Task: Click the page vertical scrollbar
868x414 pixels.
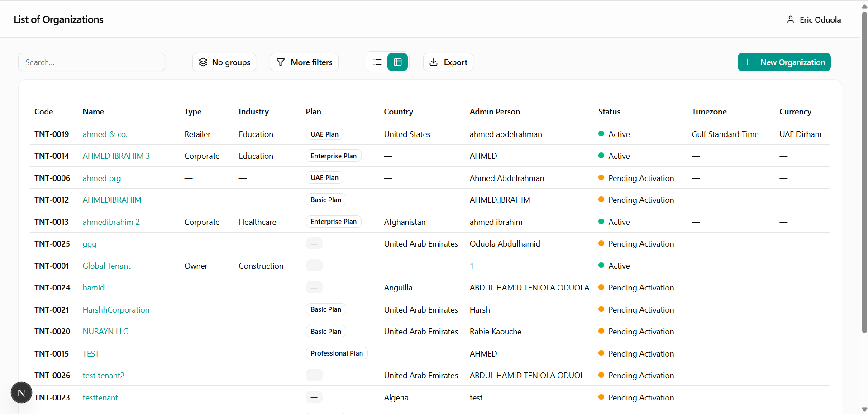Action: point(864,172)
